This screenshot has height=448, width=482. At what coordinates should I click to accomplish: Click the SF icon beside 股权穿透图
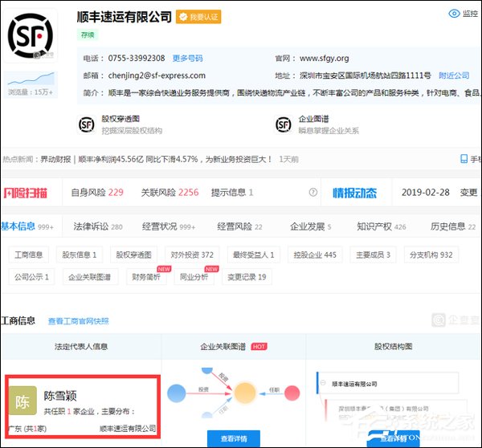(87, 124)
